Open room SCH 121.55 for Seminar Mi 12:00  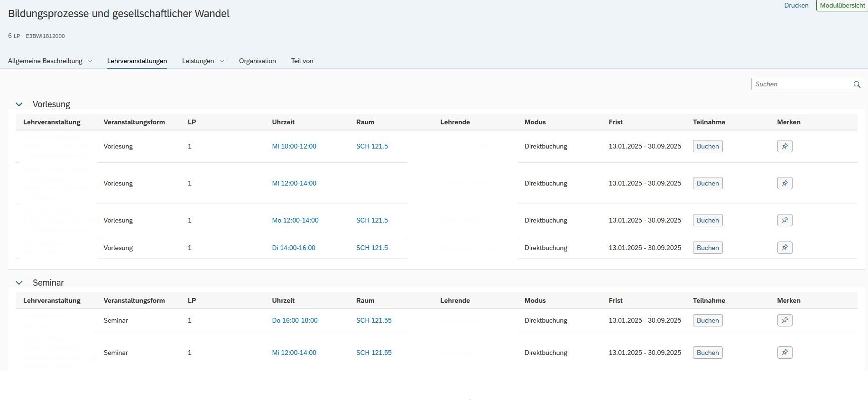click(374, 353)
